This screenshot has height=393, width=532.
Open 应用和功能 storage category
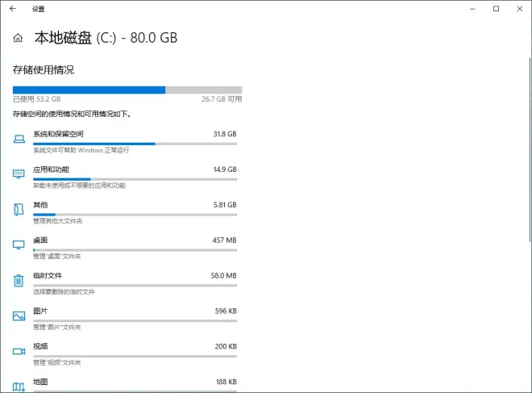tap(52, 169)
